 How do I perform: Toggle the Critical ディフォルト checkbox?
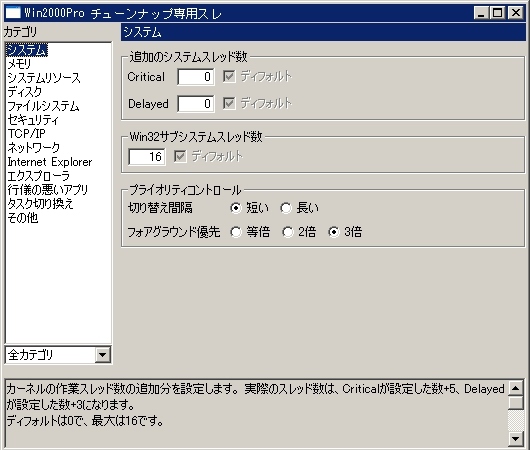click(229, 76)
